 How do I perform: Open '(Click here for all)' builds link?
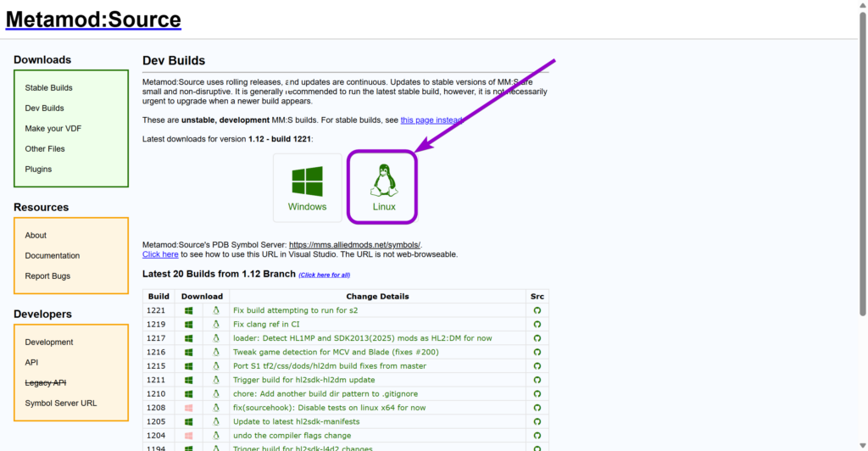[325, 275]
